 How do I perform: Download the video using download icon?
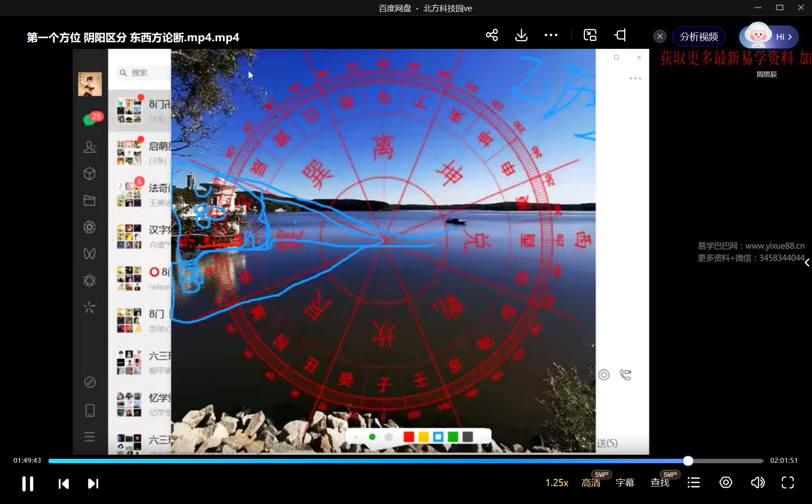(521, 35)
